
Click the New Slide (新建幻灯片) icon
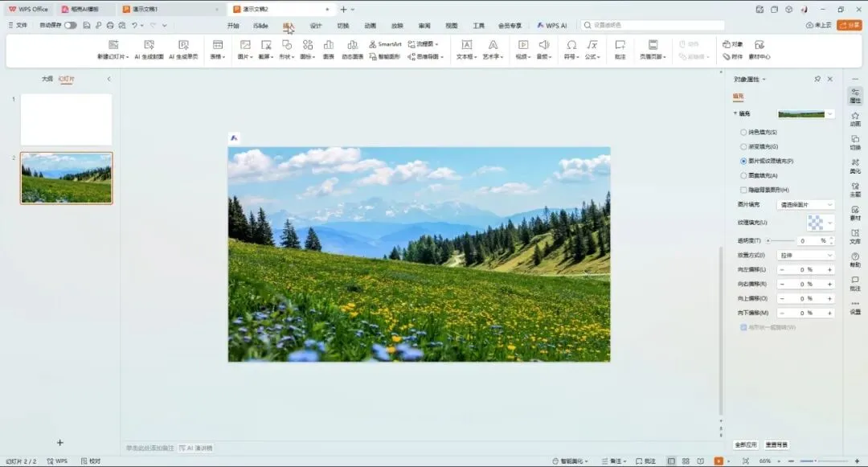(x=113, y=45)
